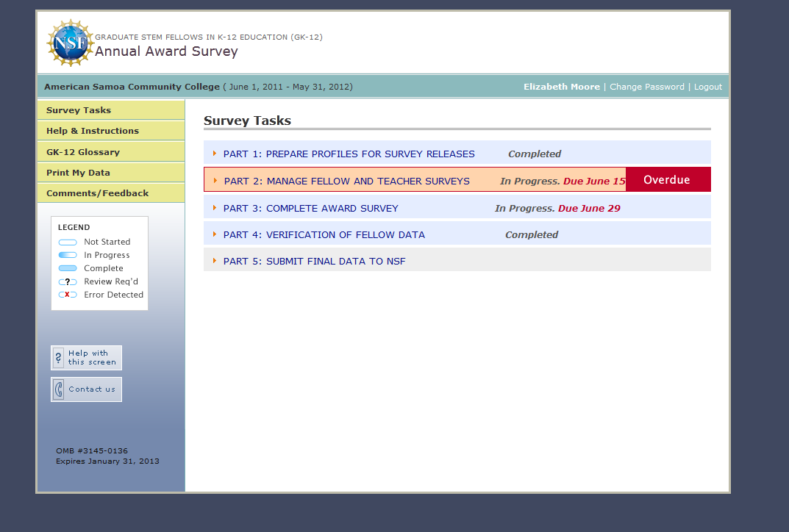Click the question mark help icon
The image size is (789, 532).
(x=58, y=358)
